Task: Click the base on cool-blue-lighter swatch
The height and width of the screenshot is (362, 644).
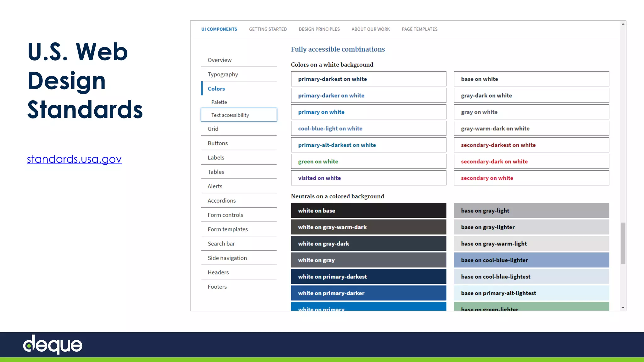Action: tap(531, 260)
